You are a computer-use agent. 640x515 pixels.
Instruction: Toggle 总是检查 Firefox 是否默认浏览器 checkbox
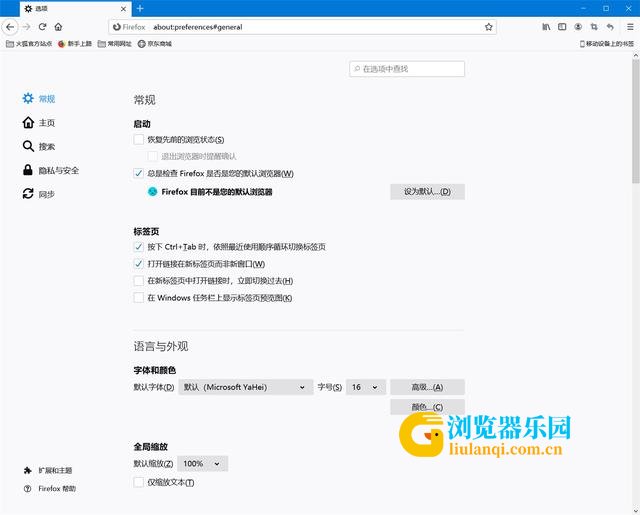139,173
